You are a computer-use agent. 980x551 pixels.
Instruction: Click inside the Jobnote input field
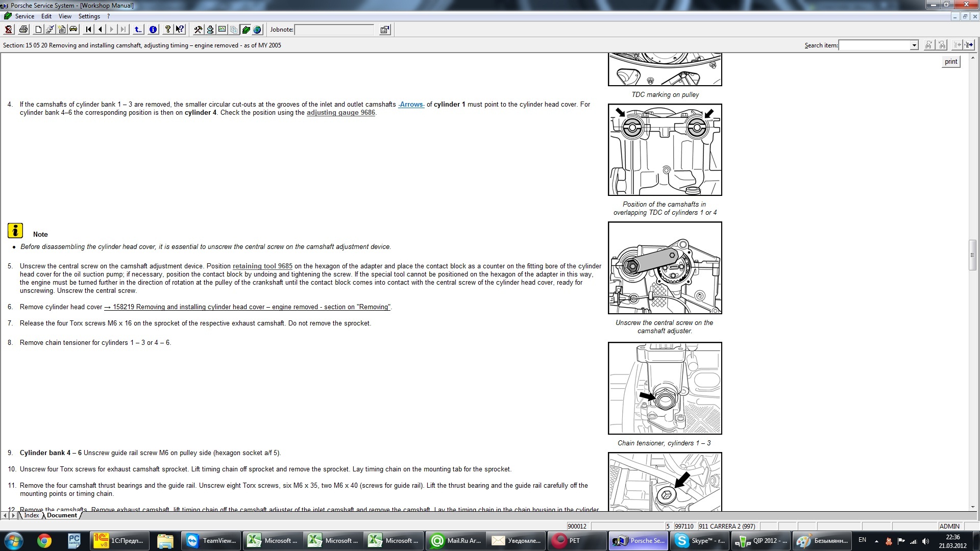[334, 30]
